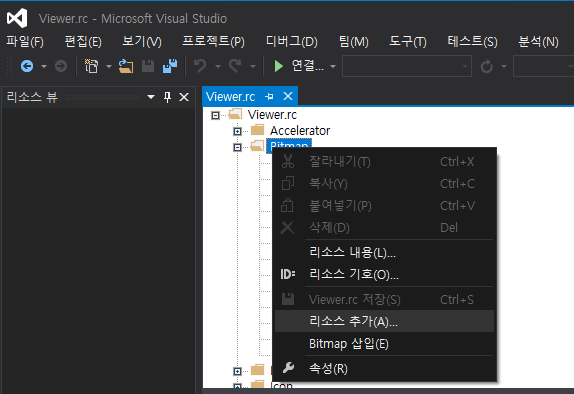Open the new project dropdown arrow
The image size is (574, 394).
click(x=109, y=67)
